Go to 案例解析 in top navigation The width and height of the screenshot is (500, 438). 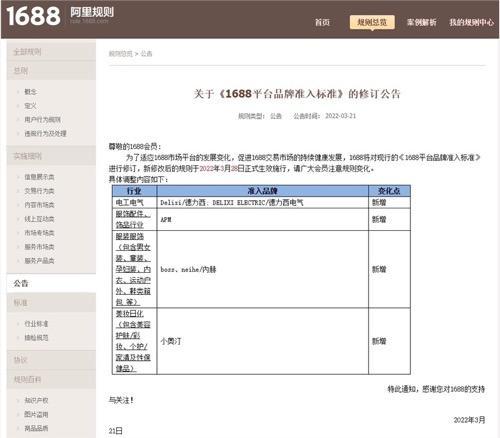tap(421, 22)
